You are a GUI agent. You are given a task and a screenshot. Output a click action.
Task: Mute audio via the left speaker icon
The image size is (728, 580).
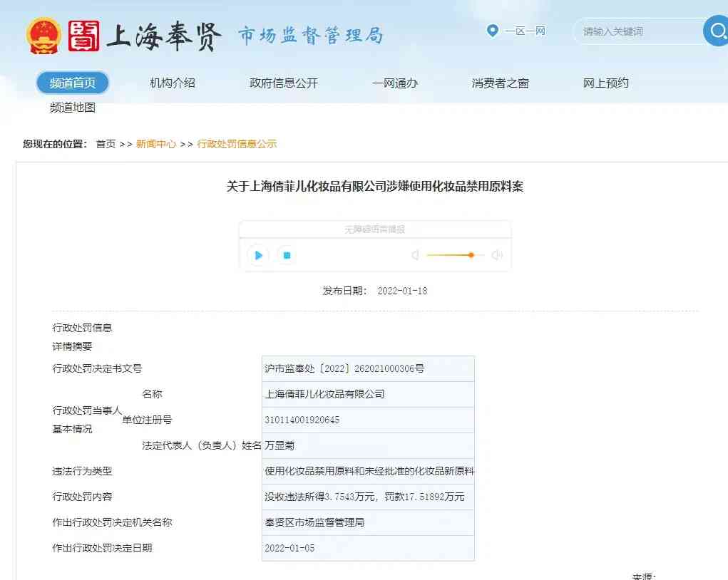click(416, 255)
